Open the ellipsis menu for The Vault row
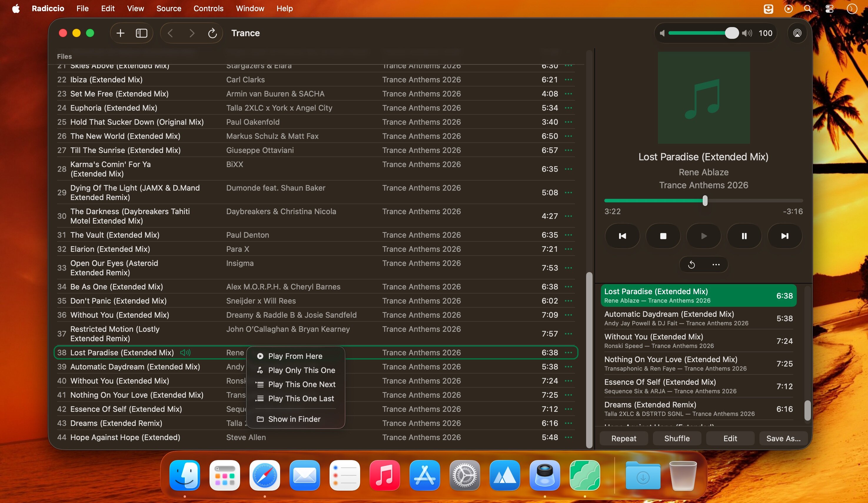Image resolution: width=868 pixels, height=503 pixels. 568,235
